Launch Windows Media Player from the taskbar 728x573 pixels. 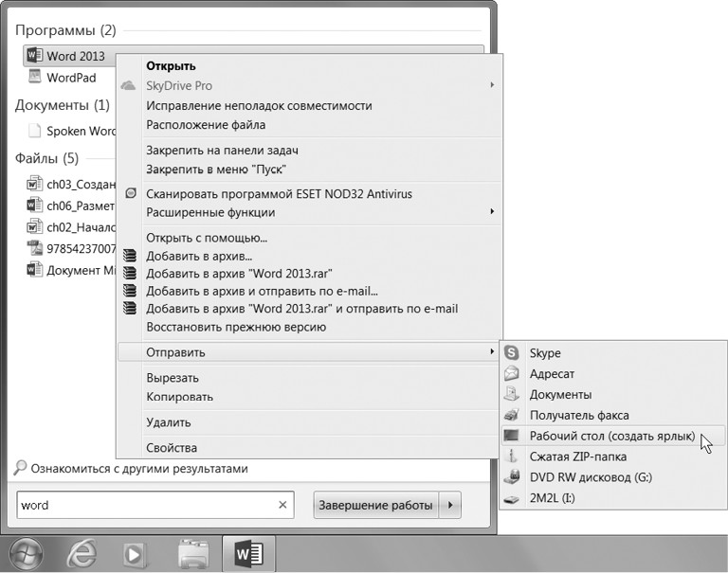coord(136,554)
